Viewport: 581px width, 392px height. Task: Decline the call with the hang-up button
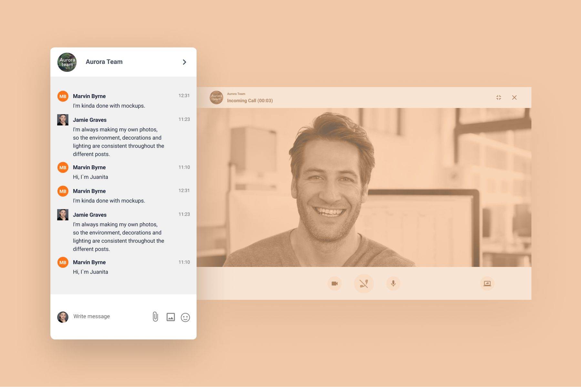(x=364, y=284)
